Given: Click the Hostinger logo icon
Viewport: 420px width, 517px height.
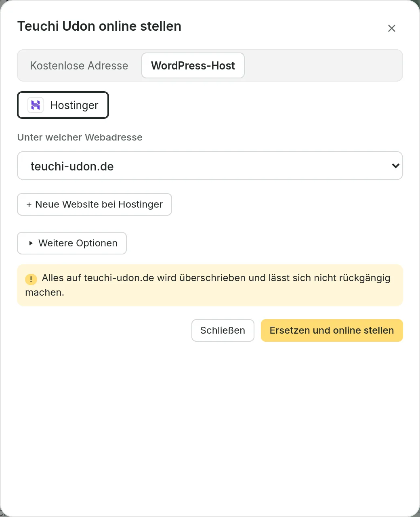Looking at the screenshot, I should click(x=36, y=105).
